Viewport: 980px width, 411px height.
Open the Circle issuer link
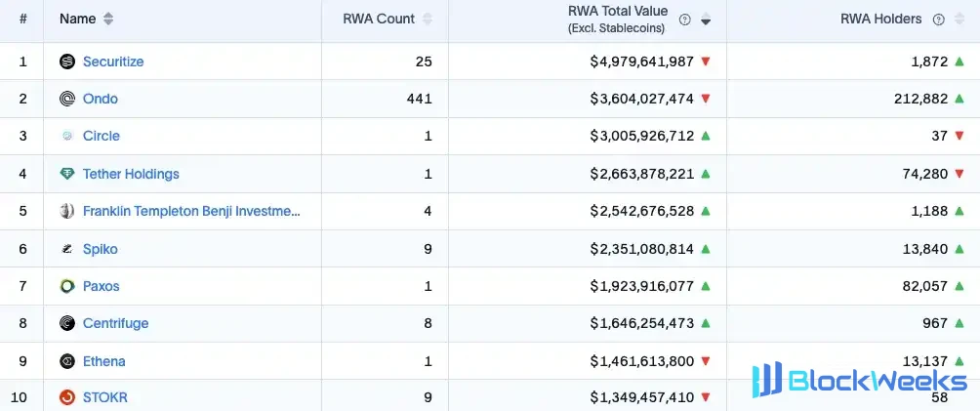click(x=102, y=136)
